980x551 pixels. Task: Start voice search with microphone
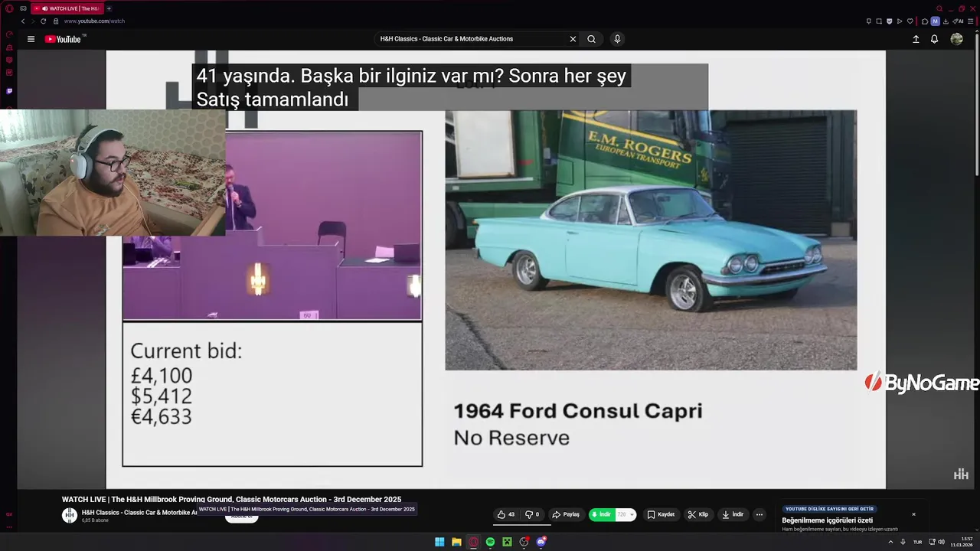[617, 39]
